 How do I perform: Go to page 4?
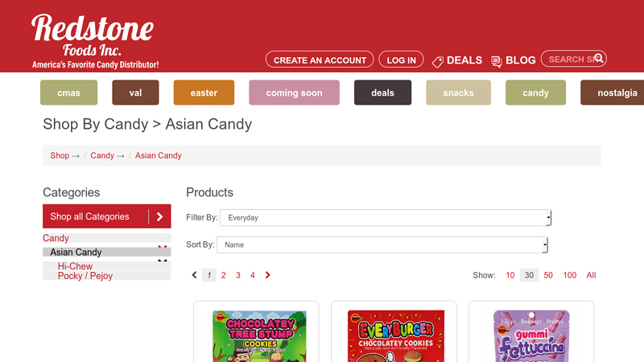click(253, 275)
